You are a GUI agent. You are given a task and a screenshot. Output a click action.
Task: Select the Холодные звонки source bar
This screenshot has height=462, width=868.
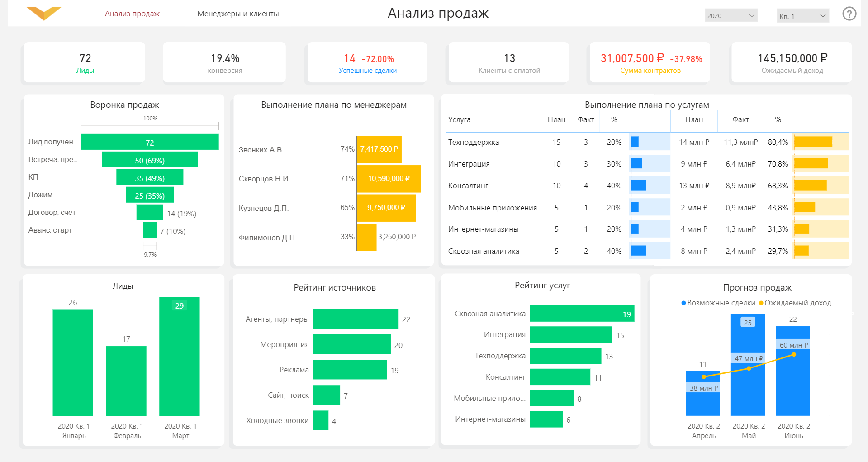tap(321, 420)
